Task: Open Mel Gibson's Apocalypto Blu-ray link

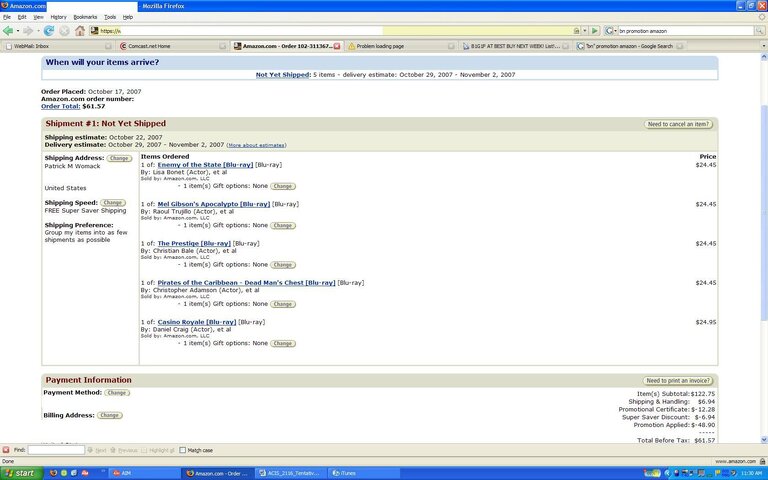Action: coord(214,204)
